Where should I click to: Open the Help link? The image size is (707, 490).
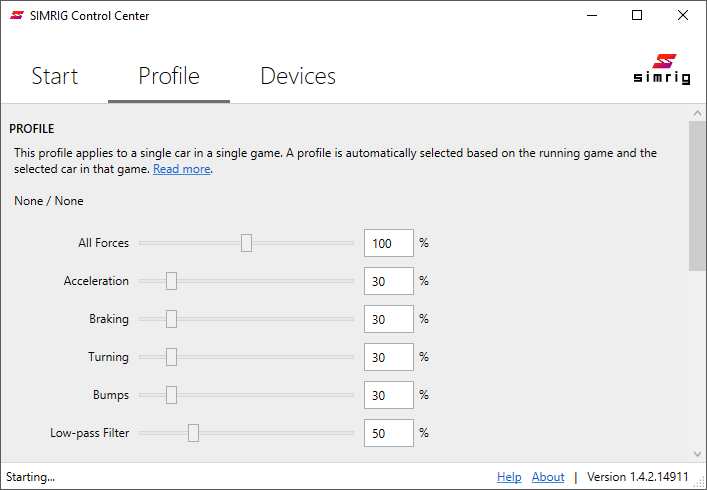[x=509, y=477]
